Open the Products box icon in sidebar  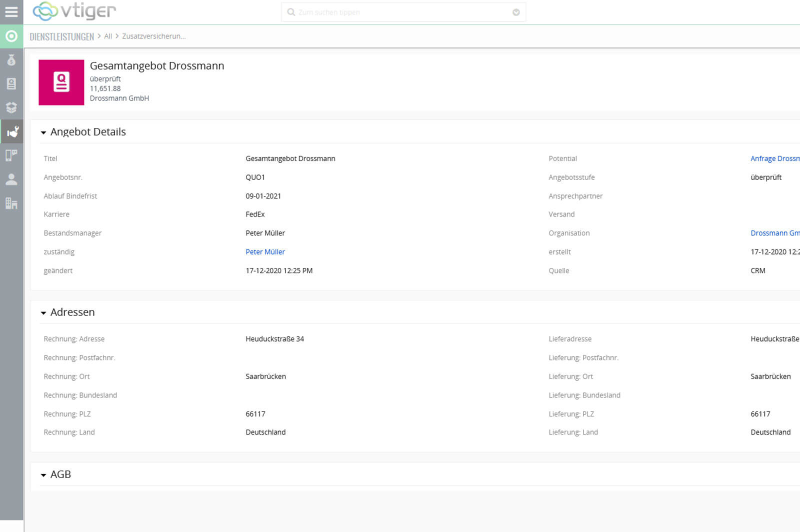click(x=11, y=107)
